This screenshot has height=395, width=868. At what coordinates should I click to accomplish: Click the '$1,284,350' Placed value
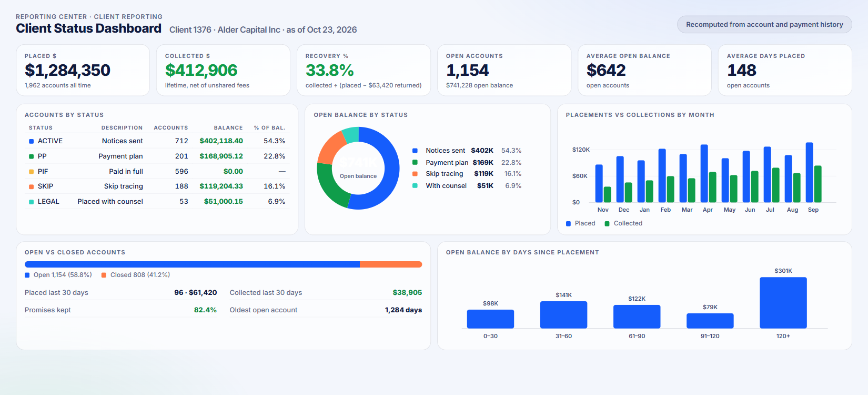click(67, 70)
